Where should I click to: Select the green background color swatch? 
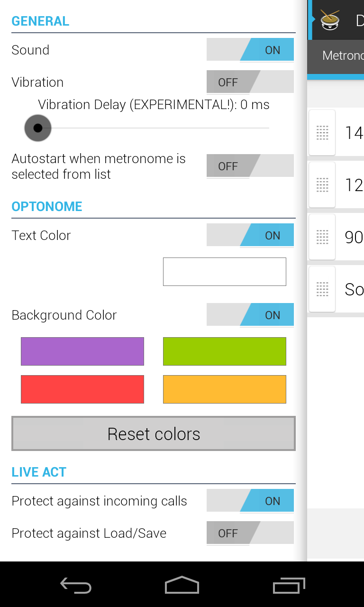(x=224, y=351)
